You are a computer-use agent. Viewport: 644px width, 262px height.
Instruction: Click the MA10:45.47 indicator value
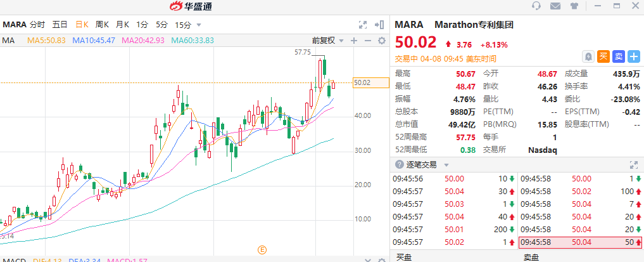94,41
